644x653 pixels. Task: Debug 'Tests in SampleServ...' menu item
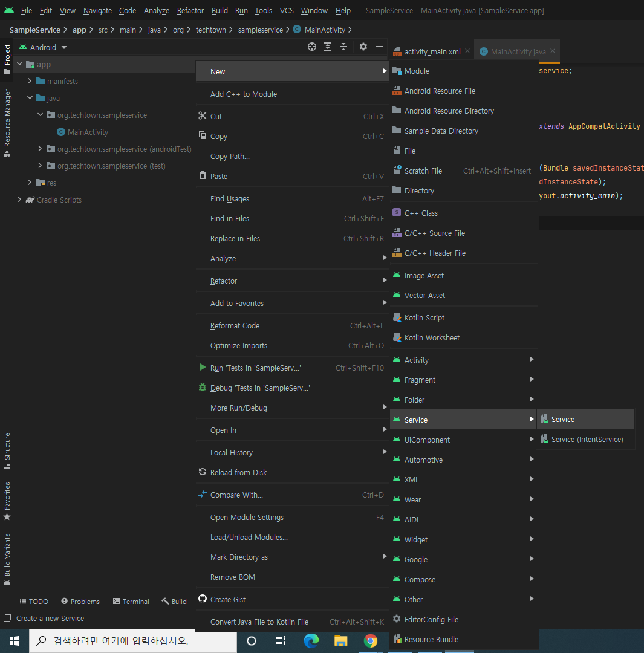[292, 388]
